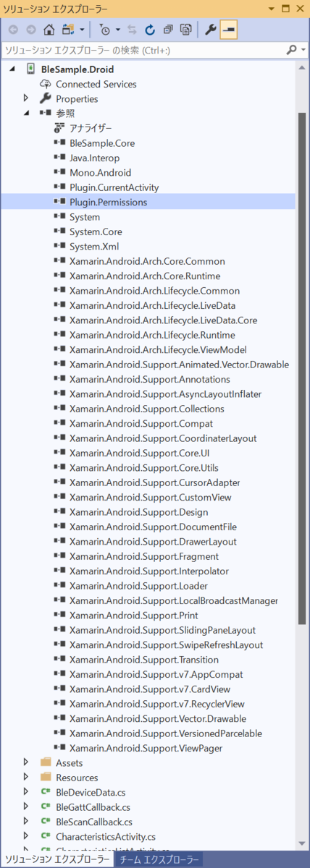Click the BleScanCallback.cs C# file icon

46,822
